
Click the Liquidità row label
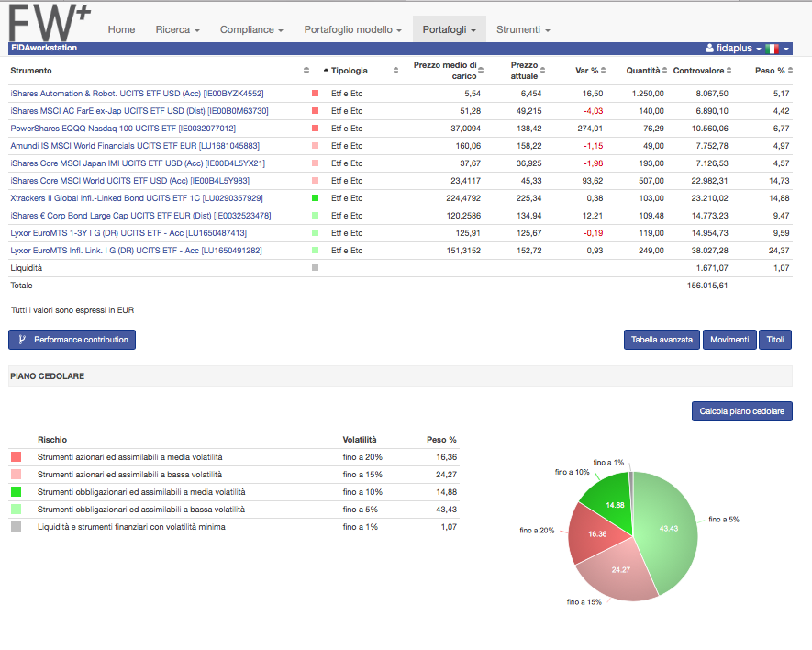(27, 268)
